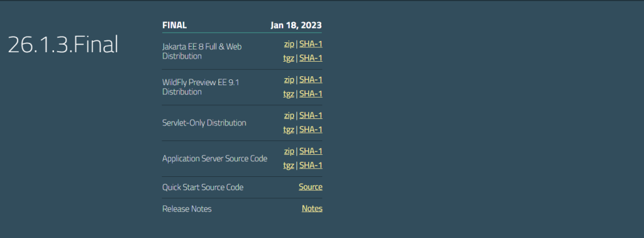Download Servlet-Only Distribution tgz
644x238 pixels.
click(x=288, y=130)
